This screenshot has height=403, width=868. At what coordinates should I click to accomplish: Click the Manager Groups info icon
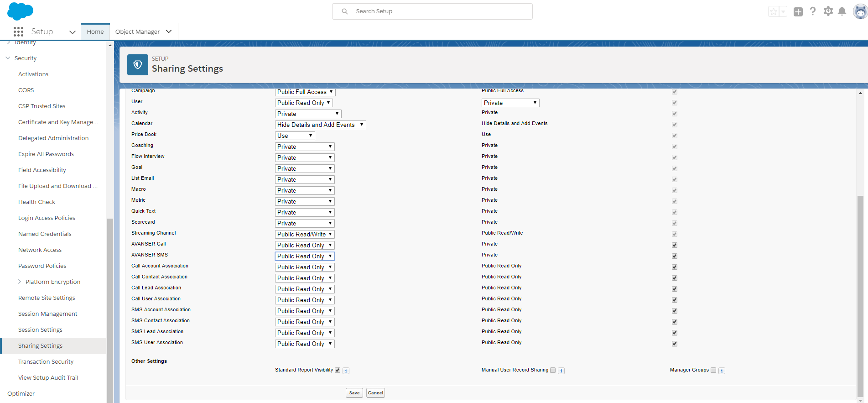tap(722, 371)
